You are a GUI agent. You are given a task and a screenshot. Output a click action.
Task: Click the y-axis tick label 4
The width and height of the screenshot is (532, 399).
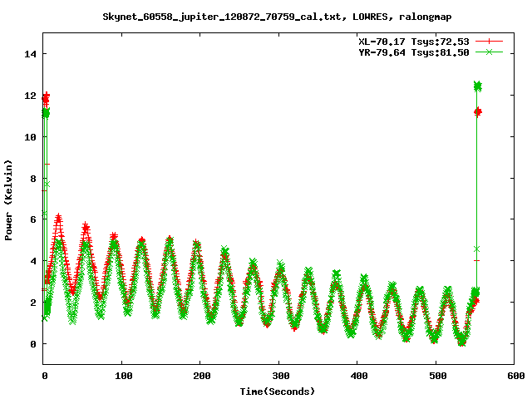pos(33,261)
